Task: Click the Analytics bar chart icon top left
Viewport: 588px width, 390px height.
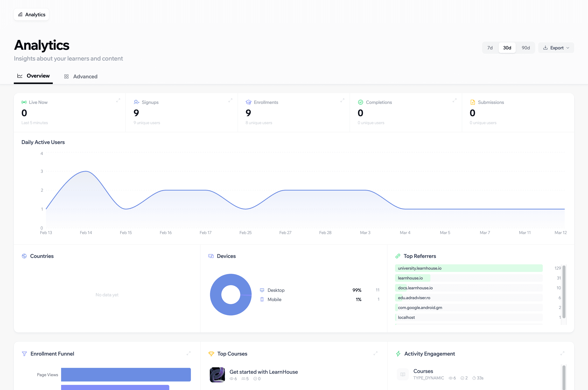Action: click(20, 14)
